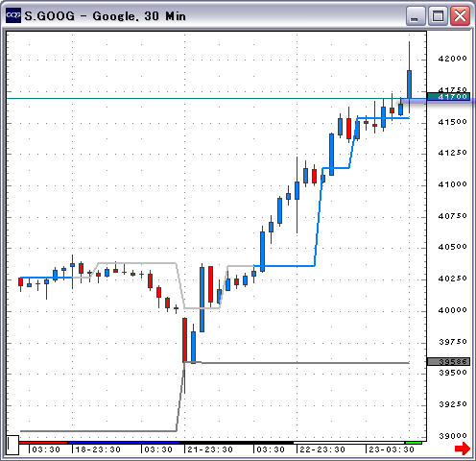Click the 41000 price axis label
476x461 pixels.
452,184
